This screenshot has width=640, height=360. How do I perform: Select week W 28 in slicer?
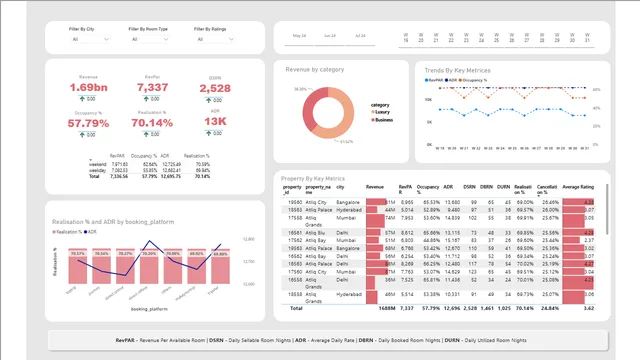[542, 38]
